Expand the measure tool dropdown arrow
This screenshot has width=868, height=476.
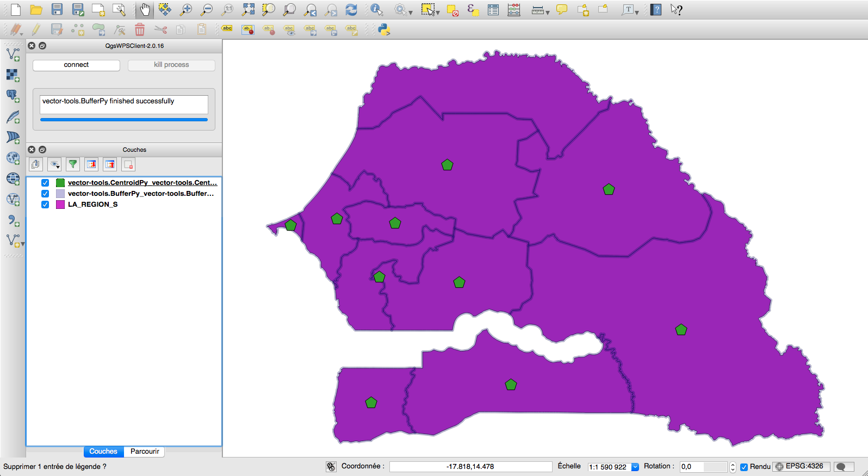[x=548, y=12]
